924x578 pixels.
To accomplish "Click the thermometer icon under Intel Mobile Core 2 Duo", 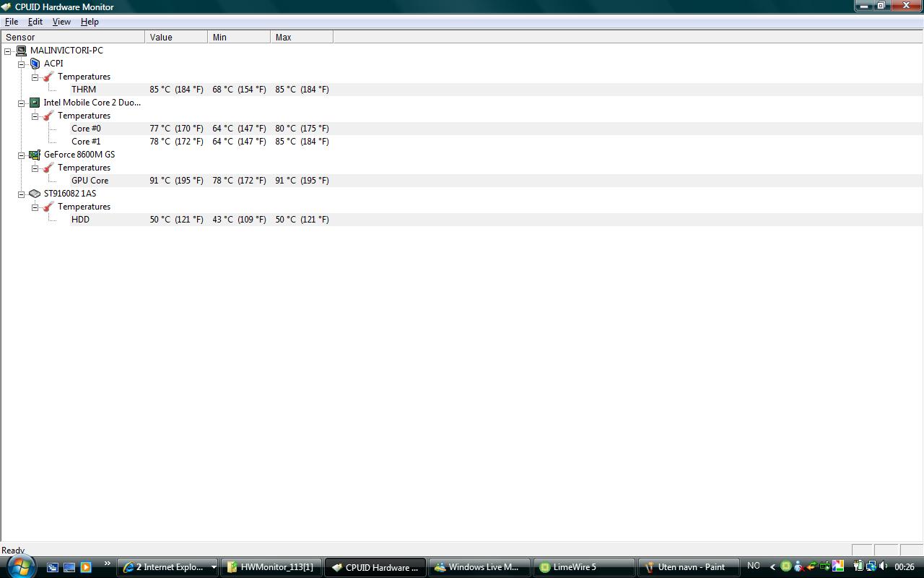I will [x=48, y=116].
